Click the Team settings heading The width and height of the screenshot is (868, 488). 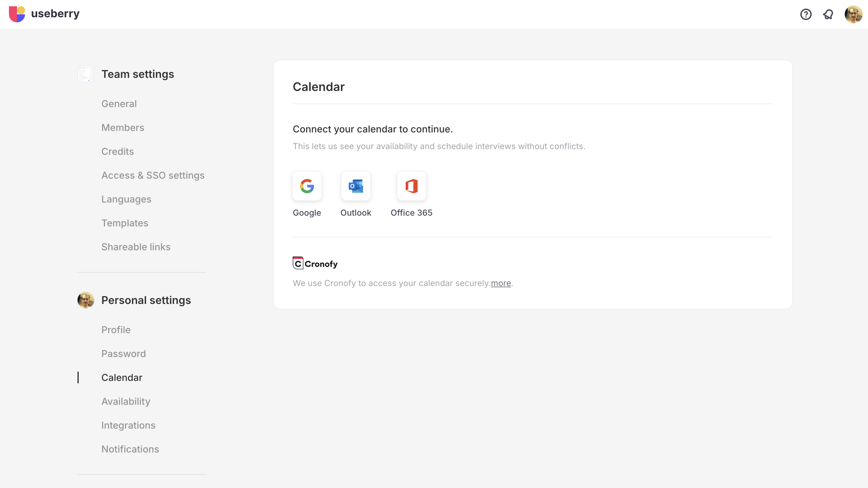pos(137,74)
